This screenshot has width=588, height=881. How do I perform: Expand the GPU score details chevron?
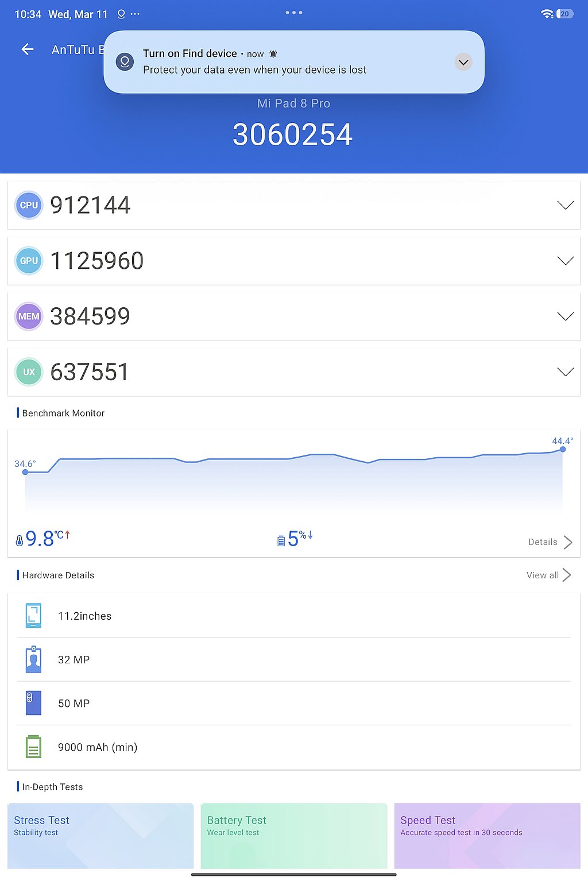coord(565,261)
